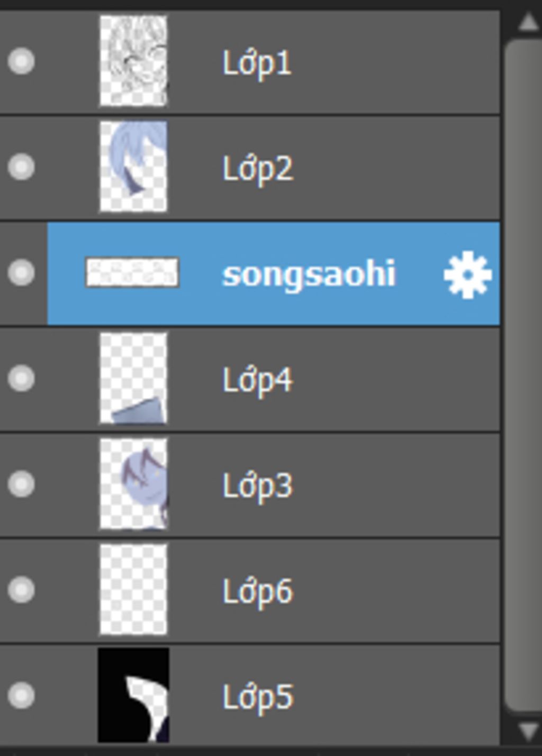
Task: Toggle visibility dot for Lớp3
Action: tap(22, 484)
